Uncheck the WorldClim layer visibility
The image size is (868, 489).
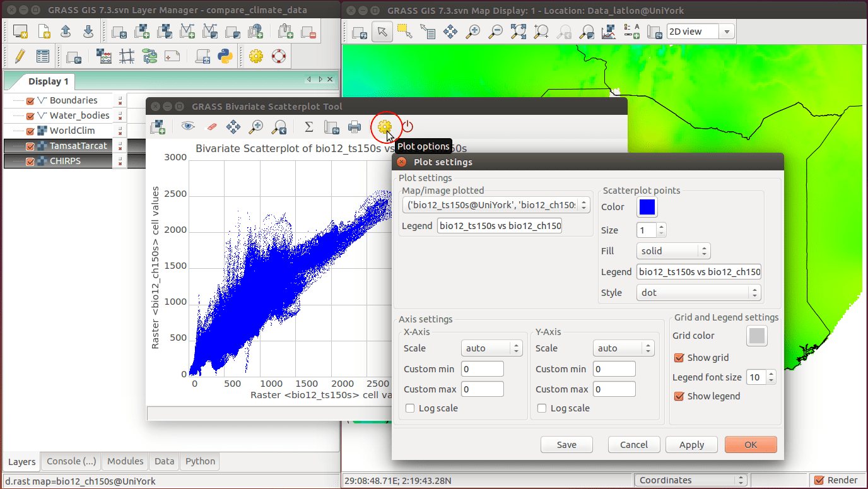tap(30, 131)
